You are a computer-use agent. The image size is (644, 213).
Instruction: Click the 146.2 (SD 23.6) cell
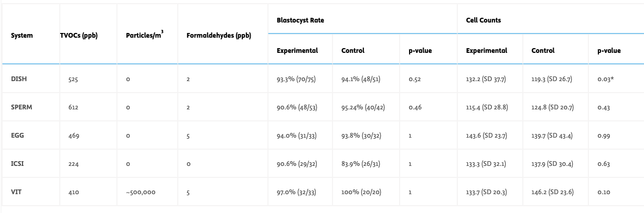(x=552, y=192)
